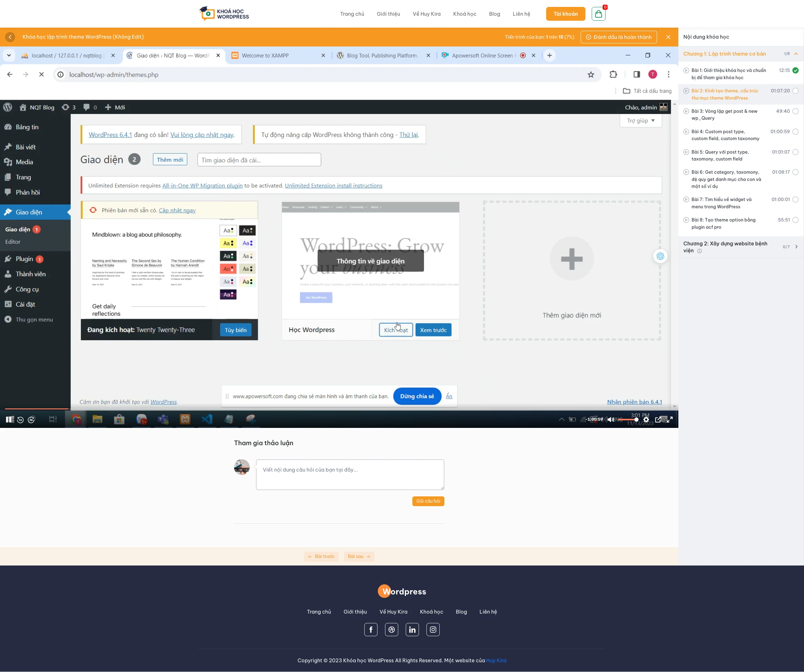Open the Blog menu in header
This screenshot has height=672, width=804.
[x=494, y=14]
